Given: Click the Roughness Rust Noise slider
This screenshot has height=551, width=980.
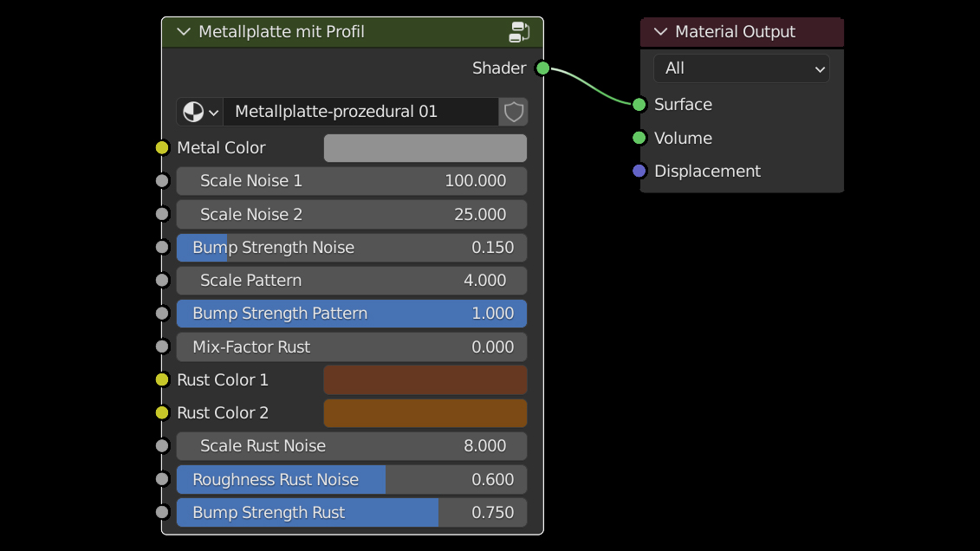Looking at the screenshot, I should point(351,480).
